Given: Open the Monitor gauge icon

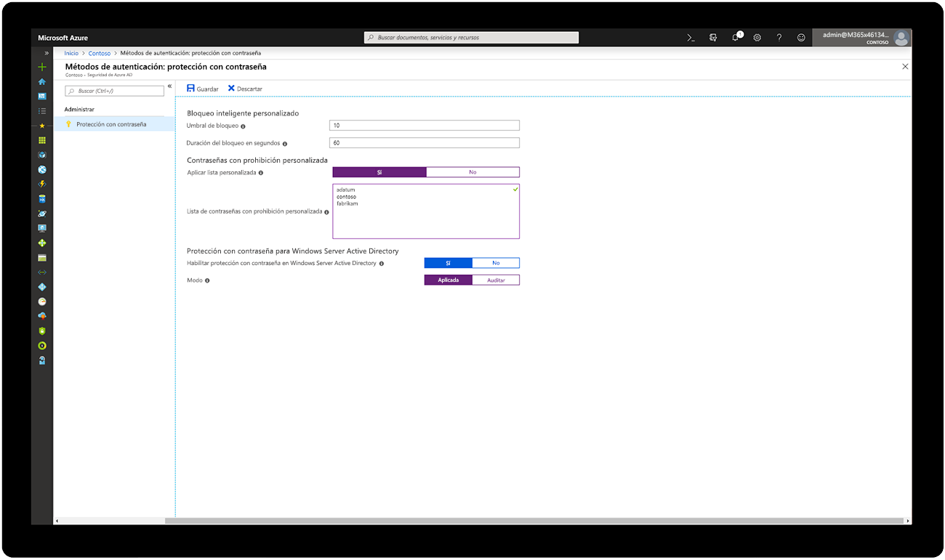Looking at the screenshot, I should (42, 301).
